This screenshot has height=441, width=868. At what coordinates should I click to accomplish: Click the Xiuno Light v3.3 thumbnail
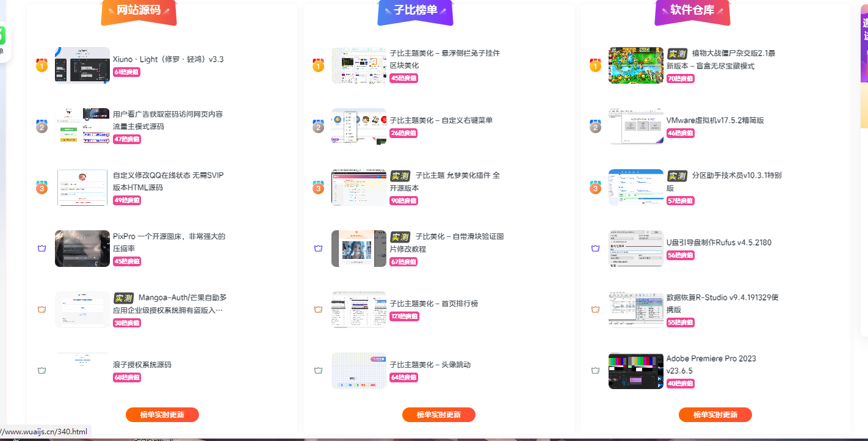[82, 65]
